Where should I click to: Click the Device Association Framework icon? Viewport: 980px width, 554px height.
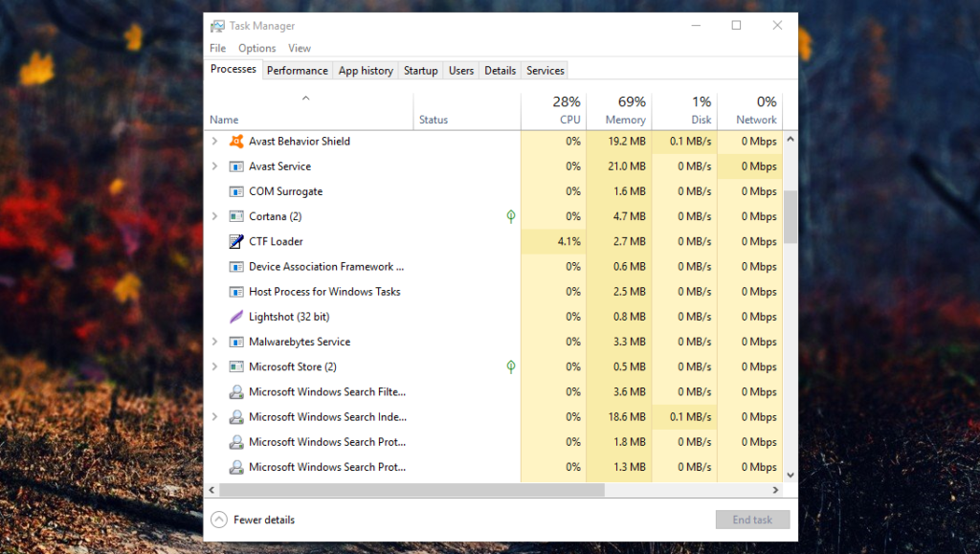point(236,267)
